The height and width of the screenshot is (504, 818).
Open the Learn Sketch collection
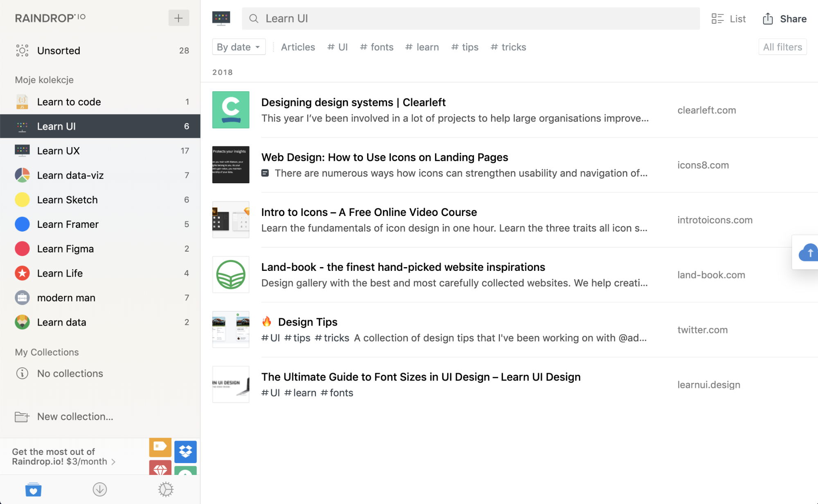[100, 200]
